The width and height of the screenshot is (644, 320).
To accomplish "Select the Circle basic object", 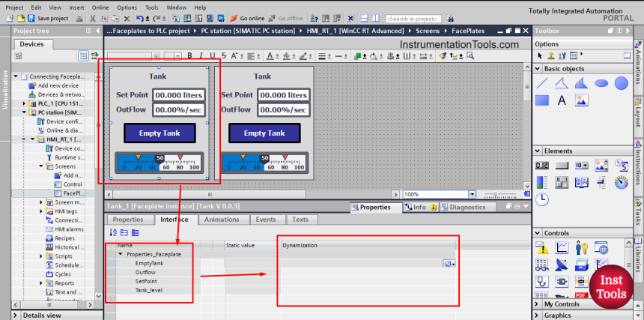I will tap(621, 83).
